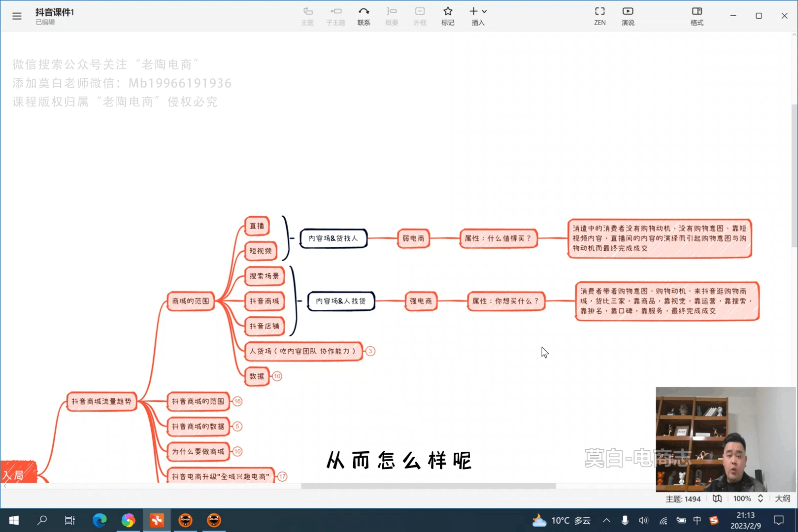The width and height of the screenshot is (798, 532).
Task: Open Task View on taskbar
Action: tap(70, 520)
